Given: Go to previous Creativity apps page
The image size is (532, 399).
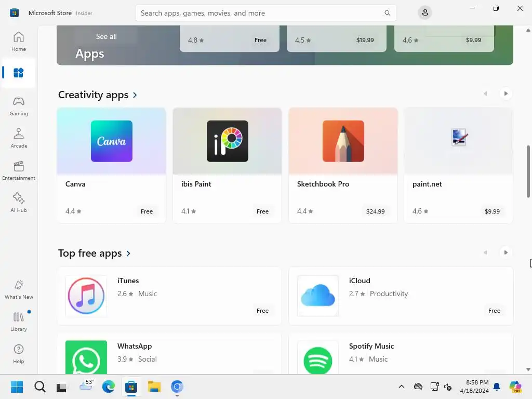Looking at the screenshot, I should pos(486,94).
